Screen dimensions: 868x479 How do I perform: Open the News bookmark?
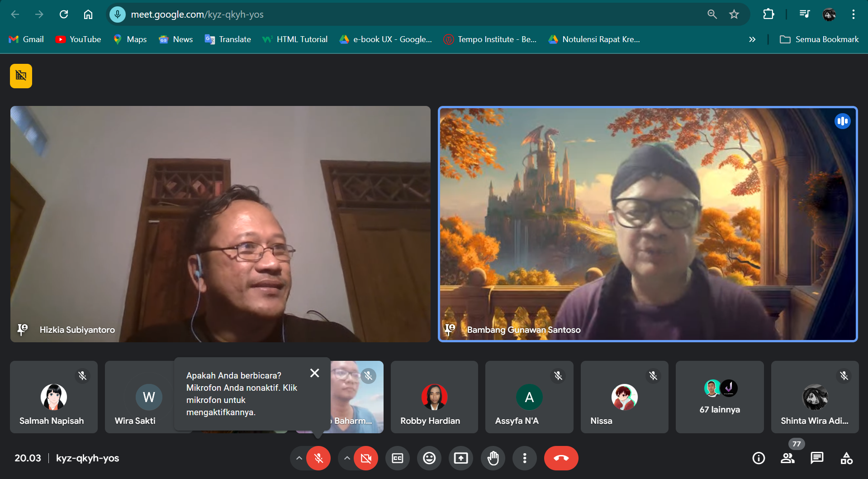point(176,39)
